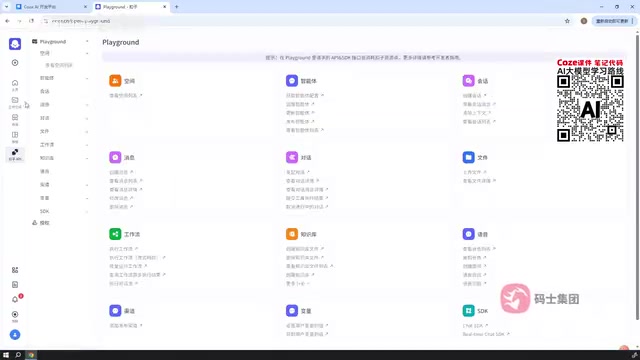Collapse the Playground tree in sidebar
Image resolution: width=640 pixels, height=360 pixels.
pos(87,42)
